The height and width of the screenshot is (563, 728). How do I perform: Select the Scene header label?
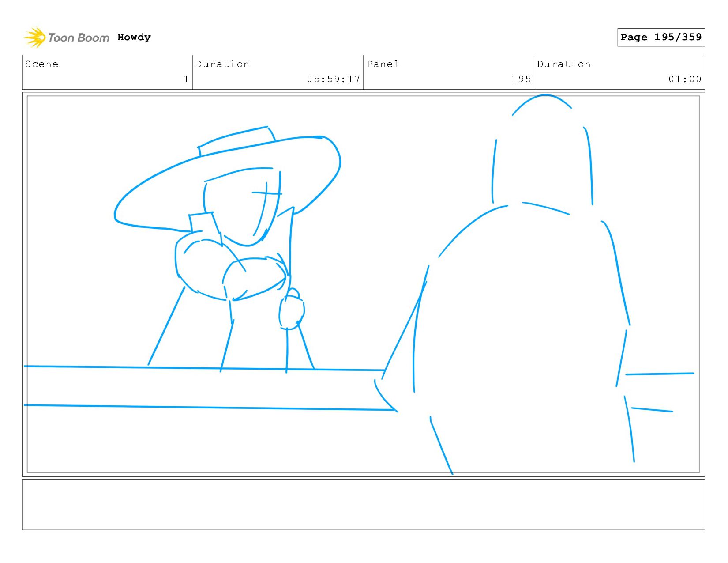(x=42, y=64)
